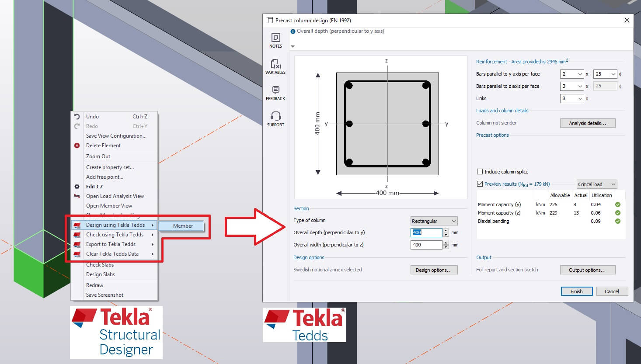
Task: Open the Support headset icon
Action: click(x=275, y=116)
